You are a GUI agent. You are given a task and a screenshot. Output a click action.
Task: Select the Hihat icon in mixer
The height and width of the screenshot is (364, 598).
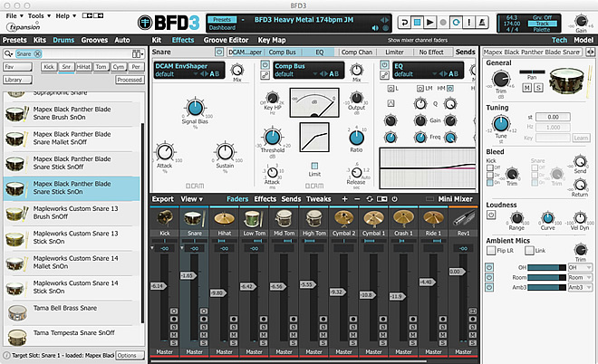225,218
